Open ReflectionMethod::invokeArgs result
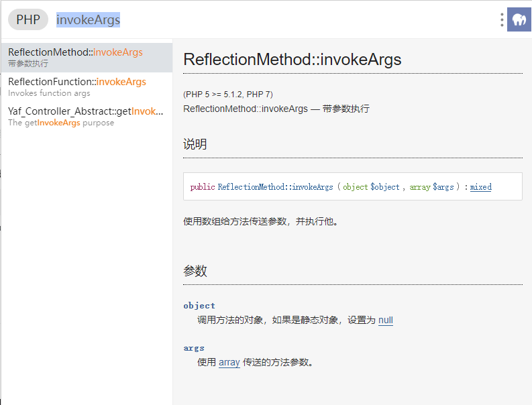Viewport: 532px width, 405px height. [x=87, y=57]
